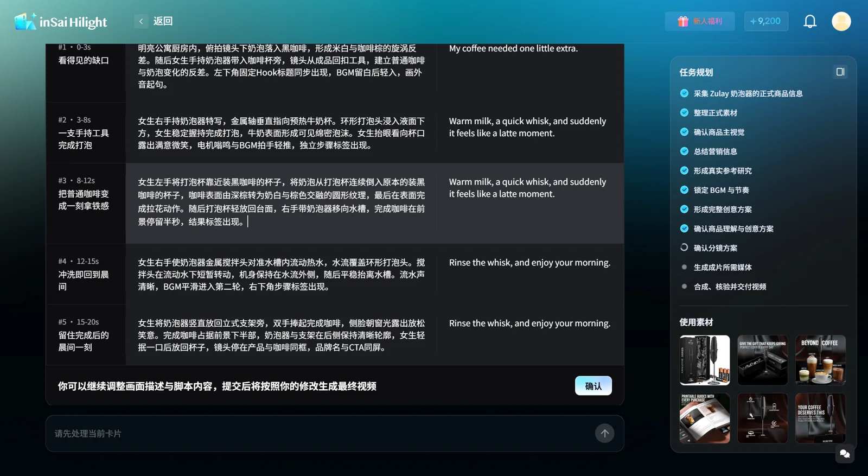Edit script 'My coffee needed one little extra.'

(513, 48)
